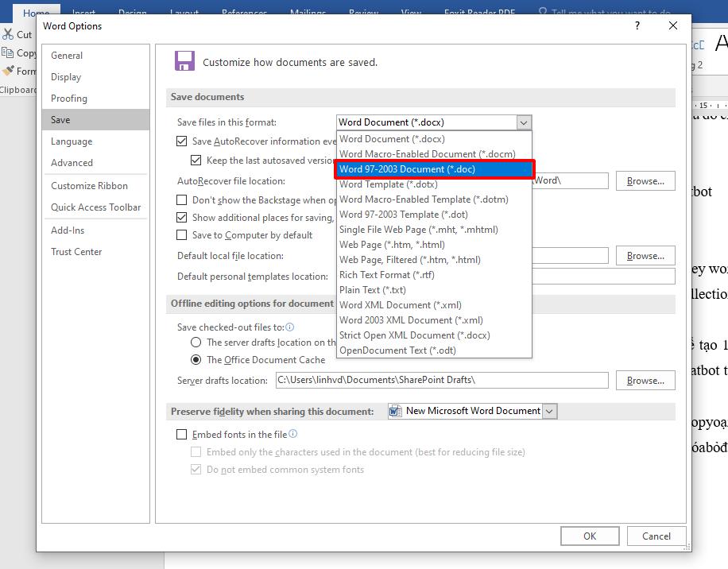This screenshot has width=728, height=569.
Task: Open the Display options category
Action: 95,77
